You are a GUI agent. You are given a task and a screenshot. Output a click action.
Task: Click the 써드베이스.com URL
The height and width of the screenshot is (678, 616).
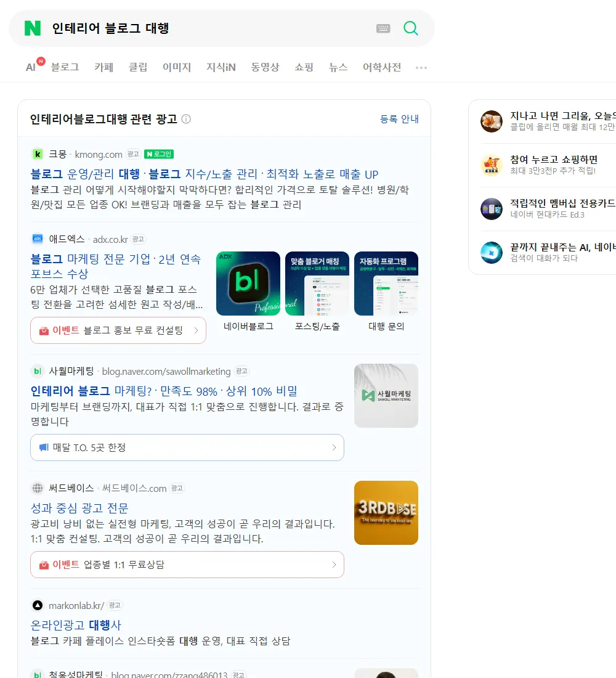point(134,489)
